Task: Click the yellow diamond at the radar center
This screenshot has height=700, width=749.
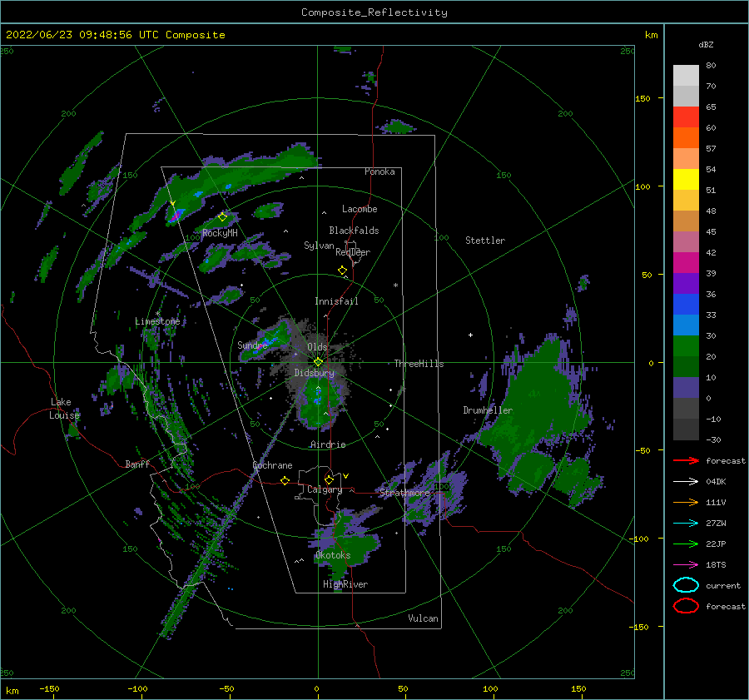Action: (x=318, y=362)
